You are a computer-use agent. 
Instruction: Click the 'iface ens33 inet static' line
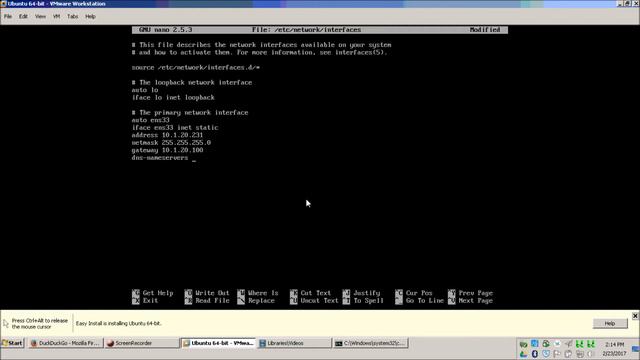(x=175, y=127)
